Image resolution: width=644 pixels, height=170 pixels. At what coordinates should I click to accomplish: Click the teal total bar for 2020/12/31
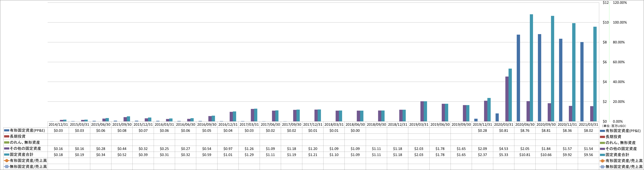[x=574, y=72]
